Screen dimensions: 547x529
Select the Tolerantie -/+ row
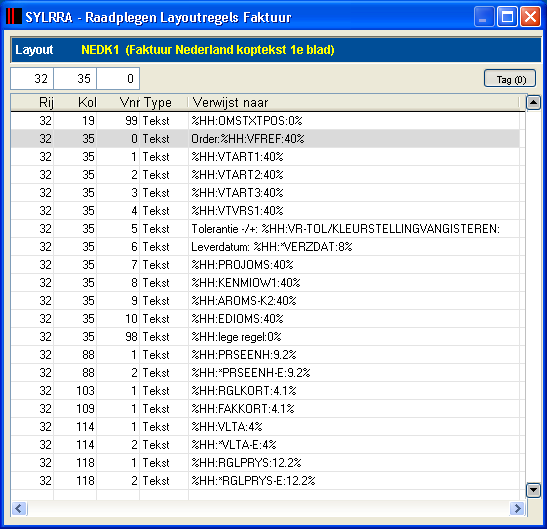265,229
